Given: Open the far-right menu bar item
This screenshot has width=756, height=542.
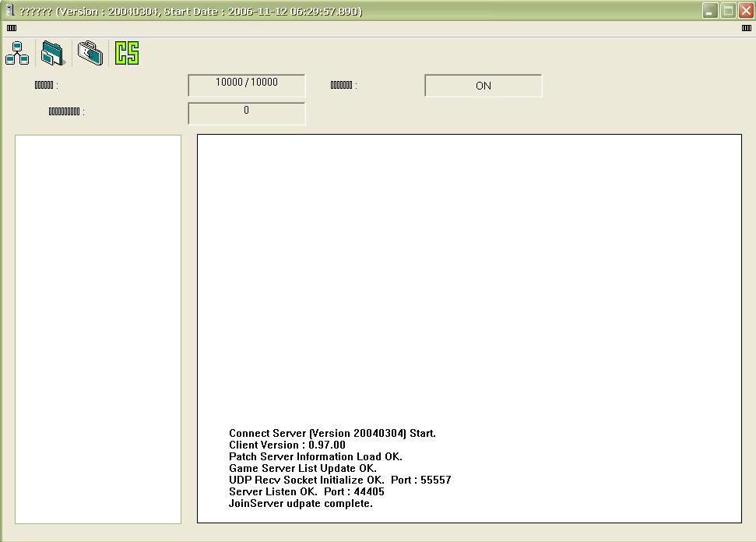Looking at the screenshot, I should click(x=746, y=28).
